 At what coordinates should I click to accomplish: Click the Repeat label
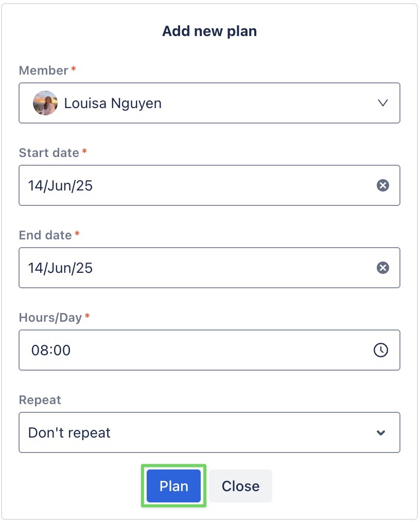pyautogui.click(x=40, y=399)
